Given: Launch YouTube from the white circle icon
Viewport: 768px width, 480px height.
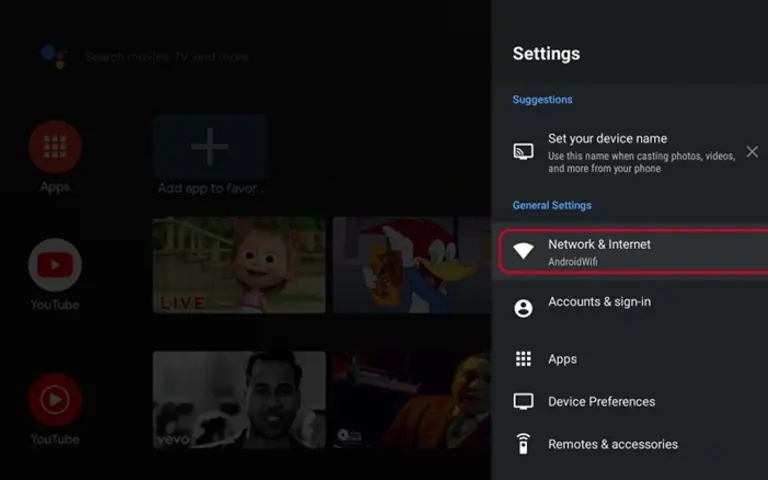Looking at the screenshot, I should pos(55,265).
